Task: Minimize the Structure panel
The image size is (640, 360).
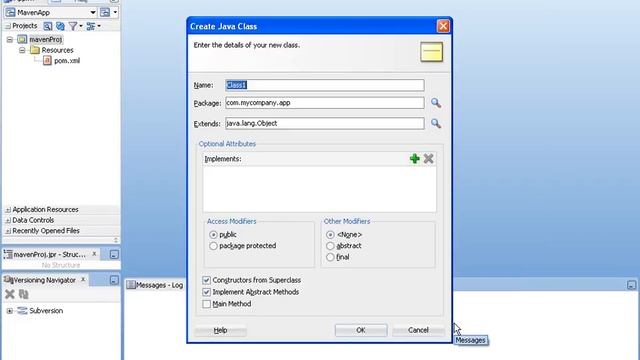Action: click(x=114, y=255)
